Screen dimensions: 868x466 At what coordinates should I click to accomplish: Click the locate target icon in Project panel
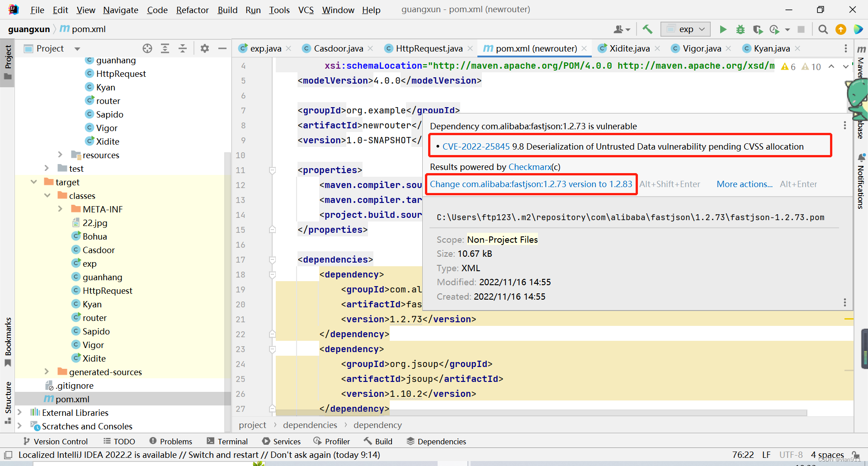tap(147, 48)
